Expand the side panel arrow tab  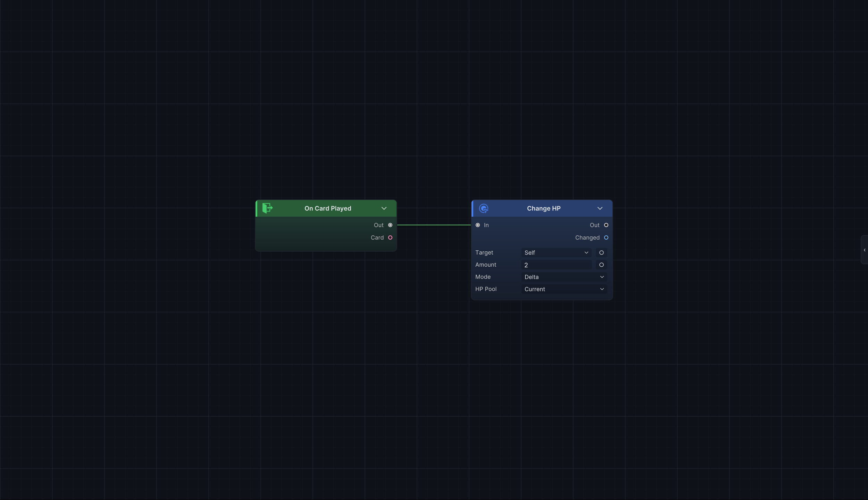point(865,250)
